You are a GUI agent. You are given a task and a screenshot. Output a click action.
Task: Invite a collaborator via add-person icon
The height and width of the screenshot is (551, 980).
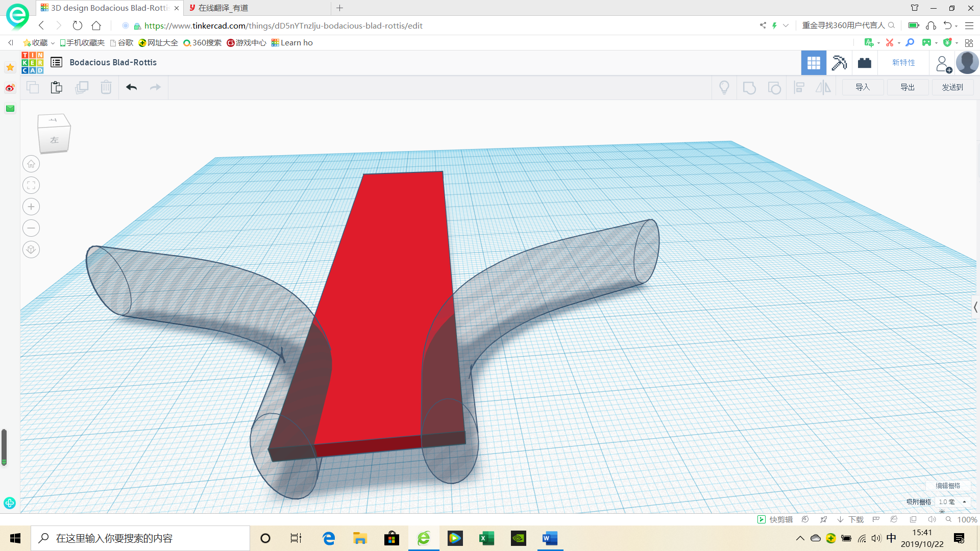(x=943, y=64)
